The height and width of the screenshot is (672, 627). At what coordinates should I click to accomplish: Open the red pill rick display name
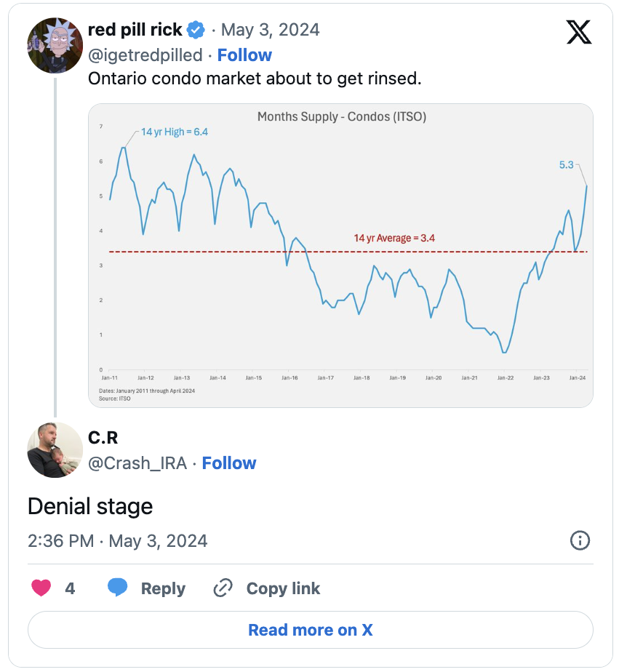click(x=135, y=30)
